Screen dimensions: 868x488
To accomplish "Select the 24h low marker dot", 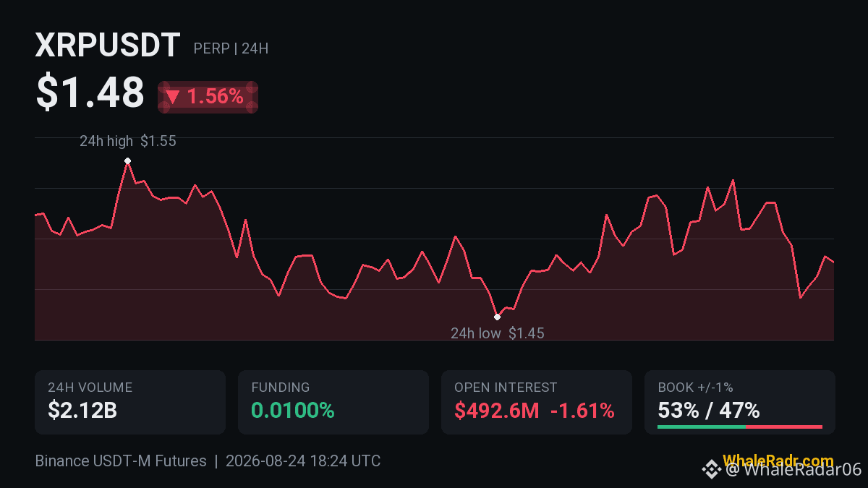I will point(497,317).
